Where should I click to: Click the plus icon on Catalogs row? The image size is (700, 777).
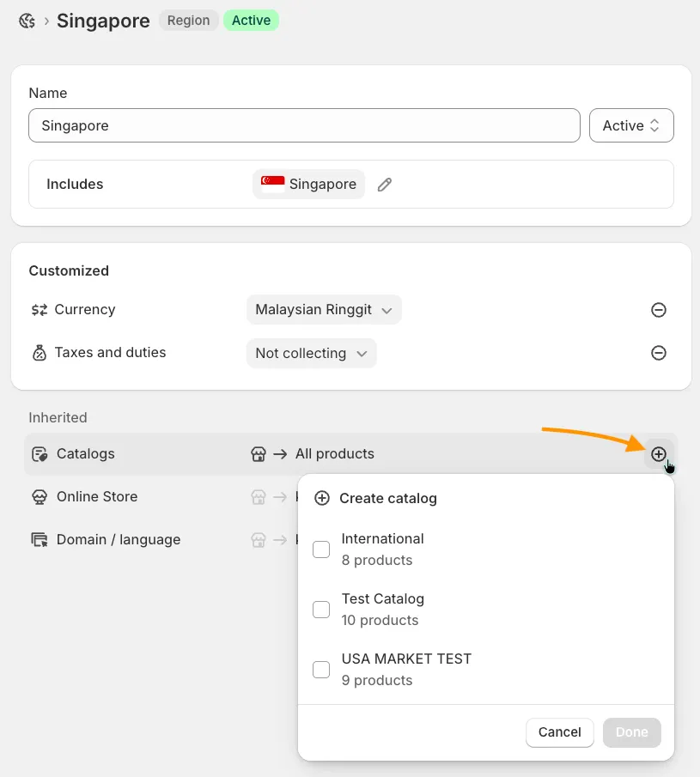click(x=659, y=454)
